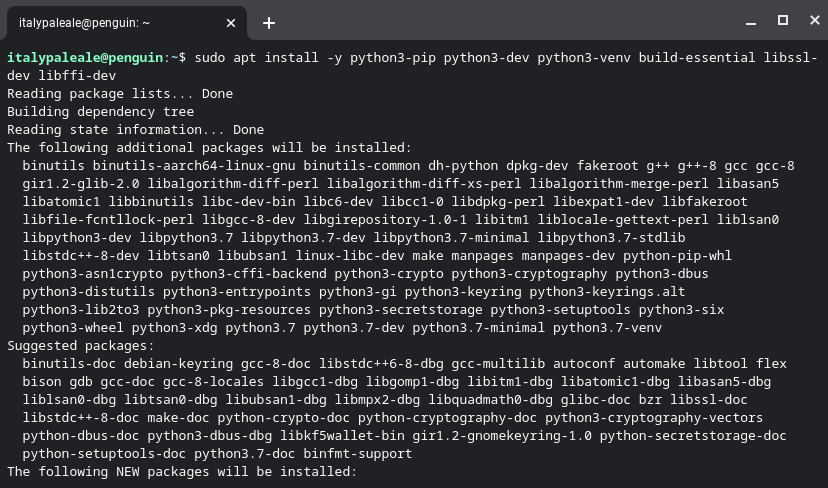Maximize the terminal window

pos(783,21)
